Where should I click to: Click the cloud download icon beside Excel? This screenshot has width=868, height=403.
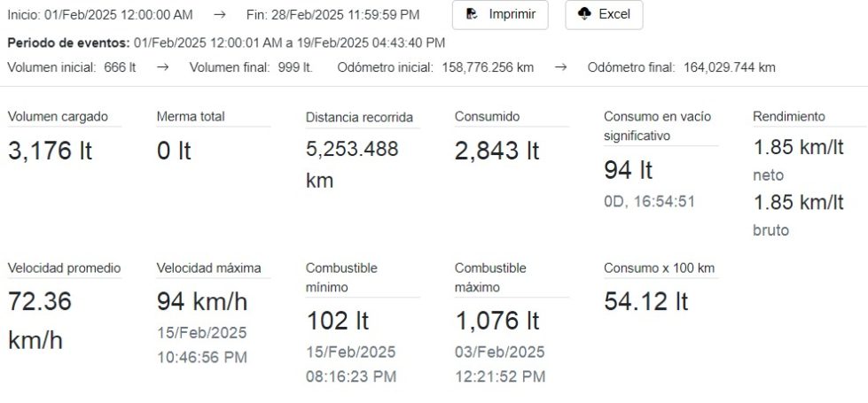tap(584, 14)
